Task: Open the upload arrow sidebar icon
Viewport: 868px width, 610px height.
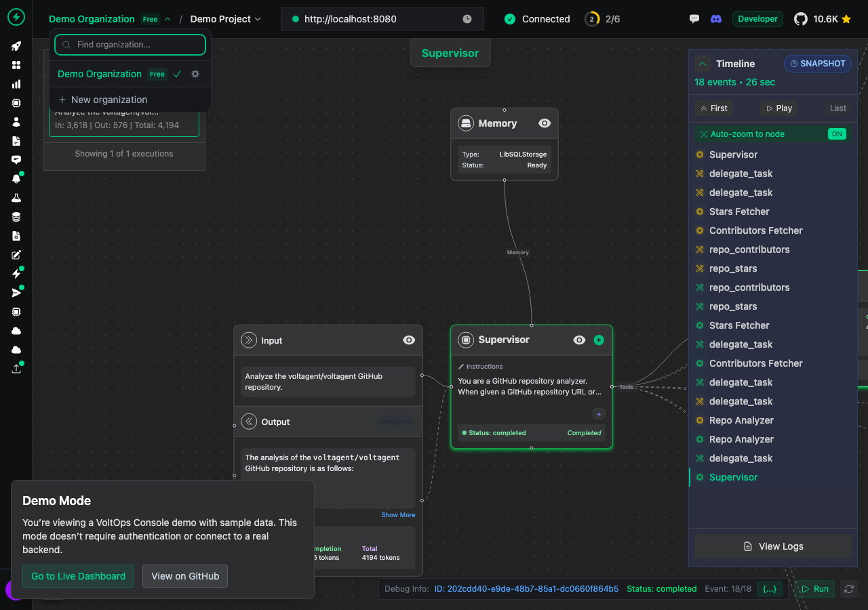Action: click(x=16, y=369)
